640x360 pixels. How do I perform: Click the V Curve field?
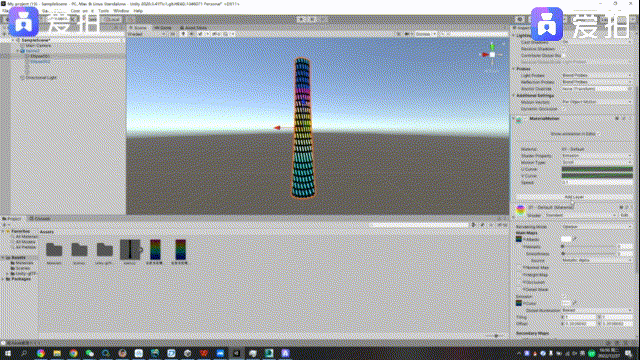(x=597, y=176)
